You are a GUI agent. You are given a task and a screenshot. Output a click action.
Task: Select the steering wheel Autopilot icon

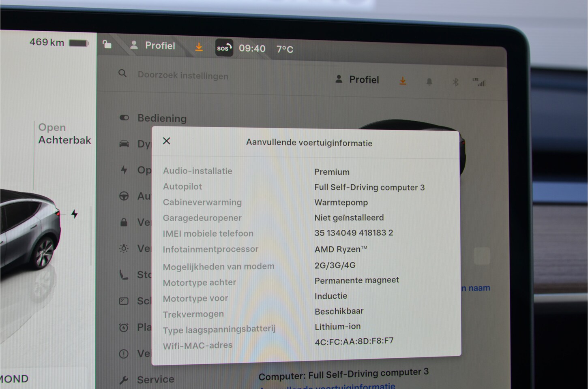[x=124, y=196]
